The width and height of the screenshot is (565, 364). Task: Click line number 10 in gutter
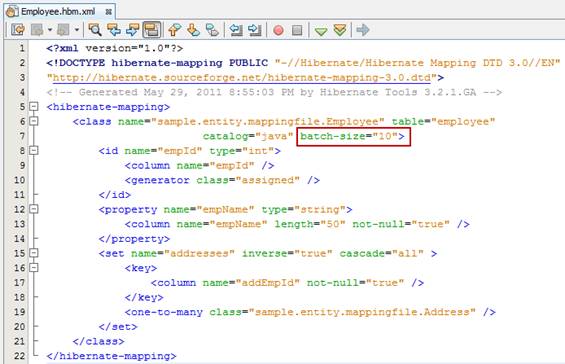(20, 180)
